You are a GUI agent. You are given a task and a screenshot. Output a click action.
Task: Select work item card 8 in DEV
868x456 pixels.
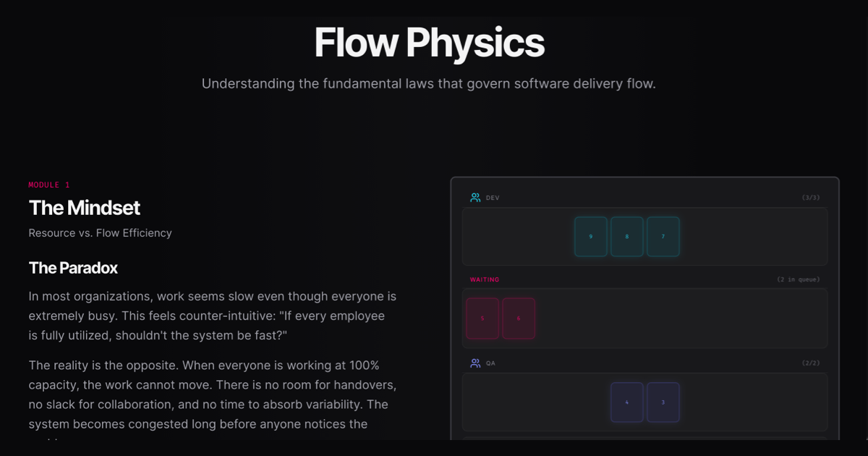point(627,237)
